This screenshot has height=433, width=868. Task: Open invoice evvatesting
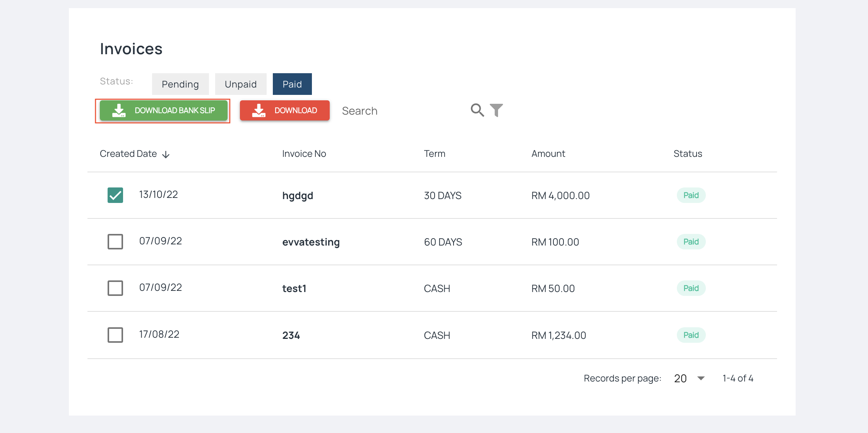tap(311, 242)
